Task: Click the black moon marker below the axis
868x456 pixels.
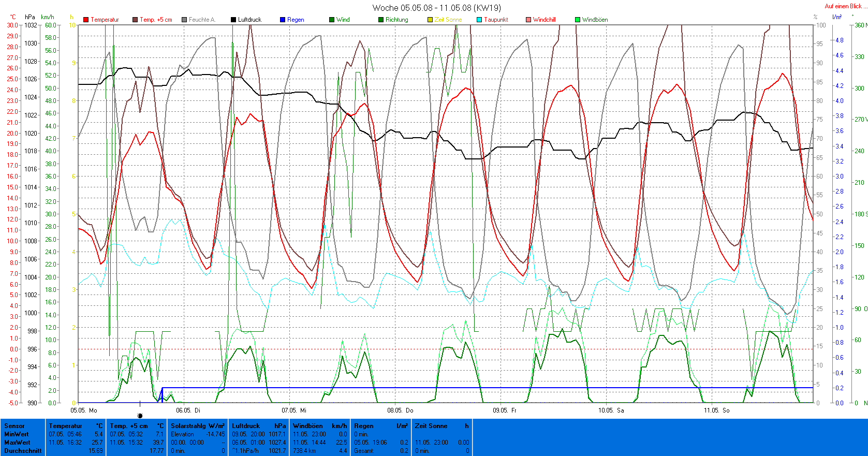Action: coord(140,416)
